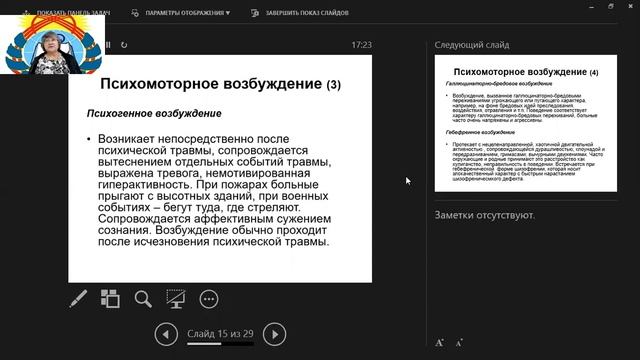Click the current slide Психомоторное возбуждение (3)
The height and width of the screenshot is (360, 640).
[220, 169]
